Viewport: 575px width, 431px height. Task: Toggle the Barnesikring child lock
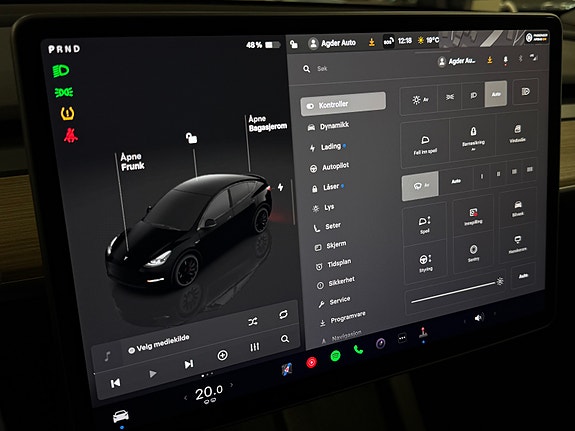coord(473,138)
